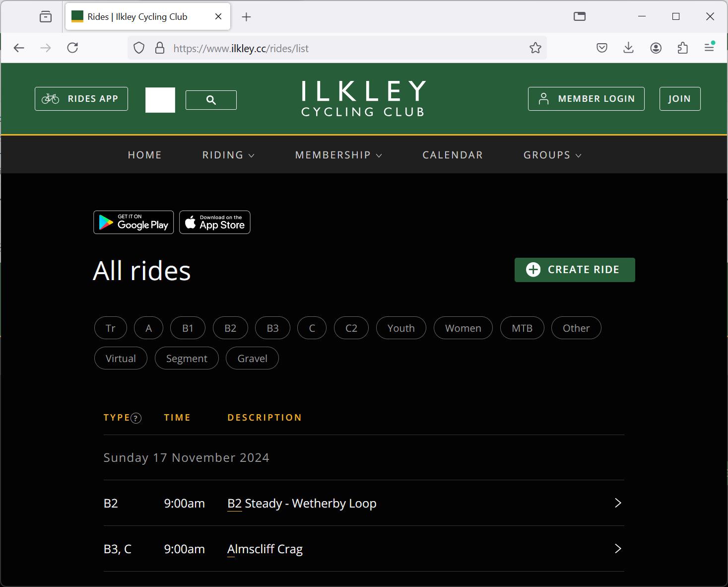The width and height of the screenshot is (728, 587).
Task: Open Firefox downloads panel
Action: click(628, 48)
